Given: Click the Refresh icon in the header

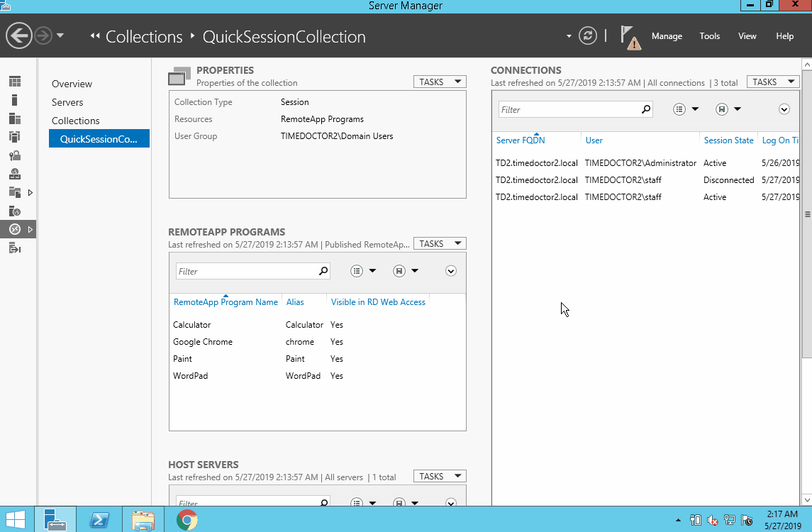Looking at the screenshot, I should [587, 36].
